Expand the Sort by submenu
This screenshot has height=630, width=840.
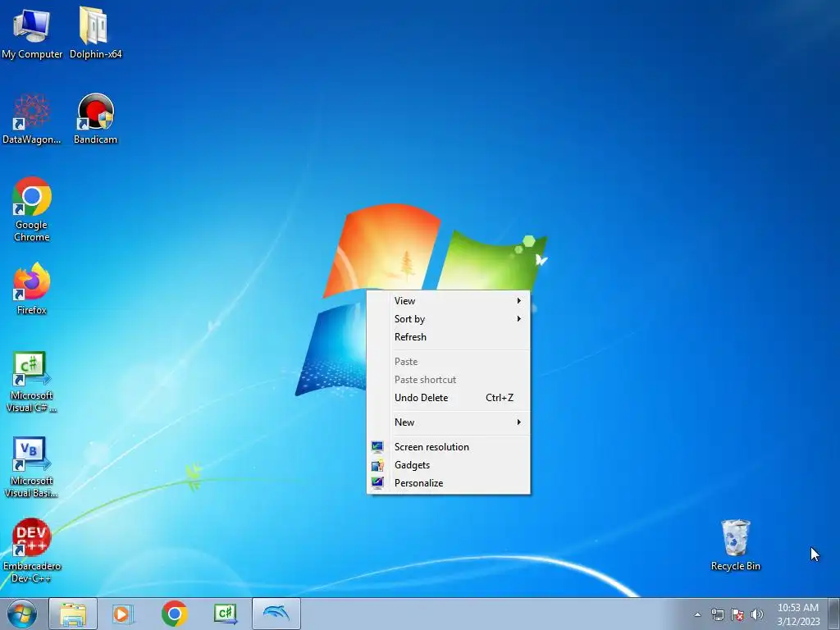coord(449,319)
